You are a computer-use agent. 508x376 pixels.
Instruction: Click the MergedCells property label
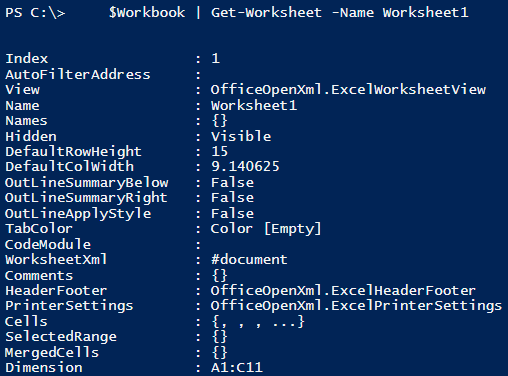pos(52,352)
